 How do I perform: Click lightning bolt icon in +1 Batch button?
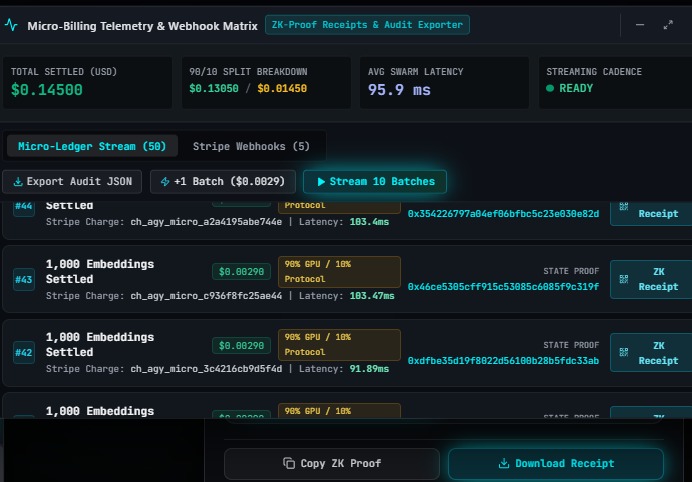[x=165, y=181]
